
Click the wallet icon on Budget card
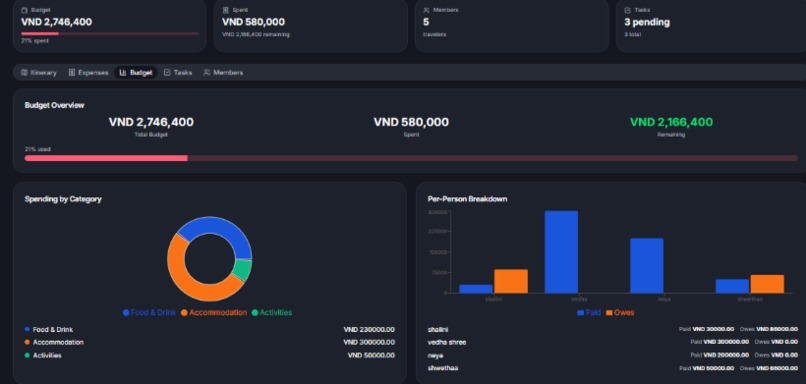click(x=25, y=10)
